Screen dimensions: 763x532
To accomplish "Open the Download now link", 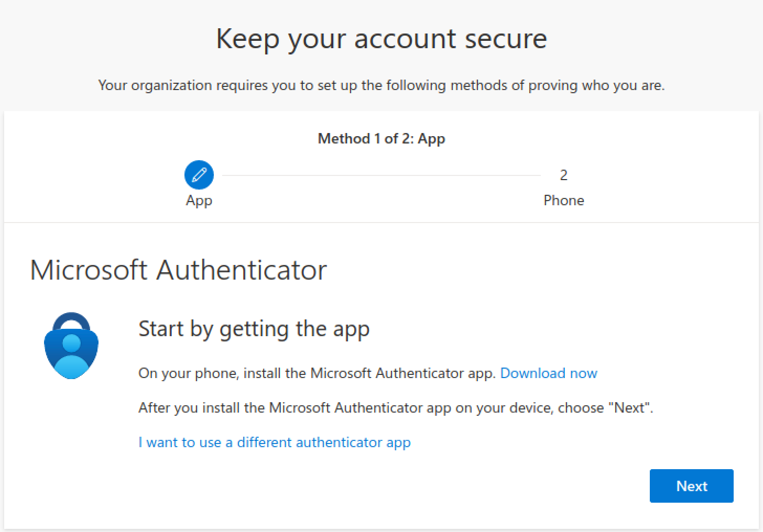I will coord(549,373).
